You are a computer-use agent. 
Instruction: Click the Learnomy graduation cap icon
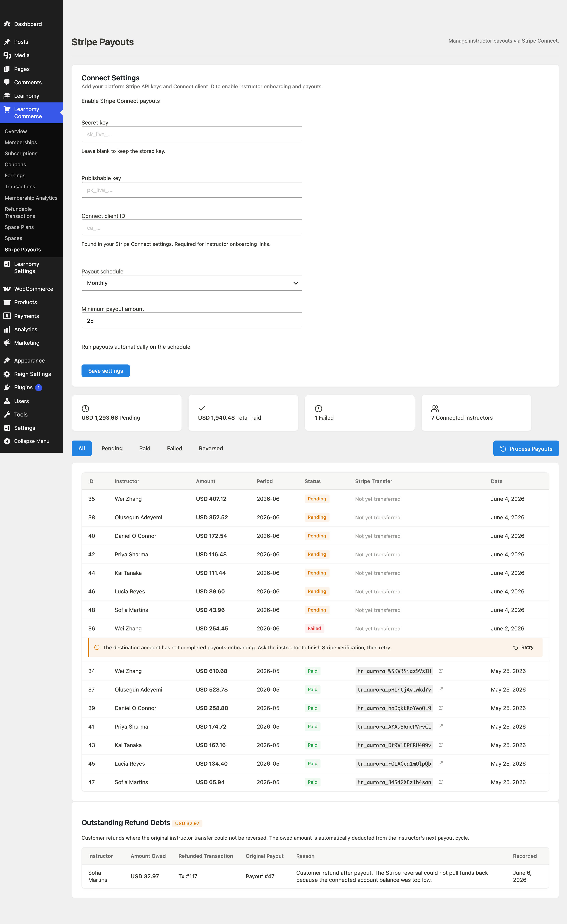pos(7,96)
